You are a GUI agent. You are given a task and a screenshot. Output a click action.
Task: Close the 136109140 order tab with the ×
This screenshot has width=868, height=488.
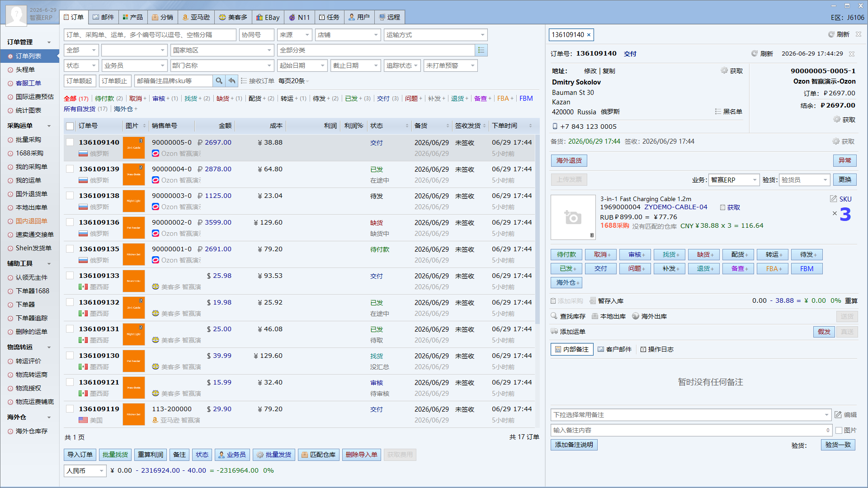(589, 35)
